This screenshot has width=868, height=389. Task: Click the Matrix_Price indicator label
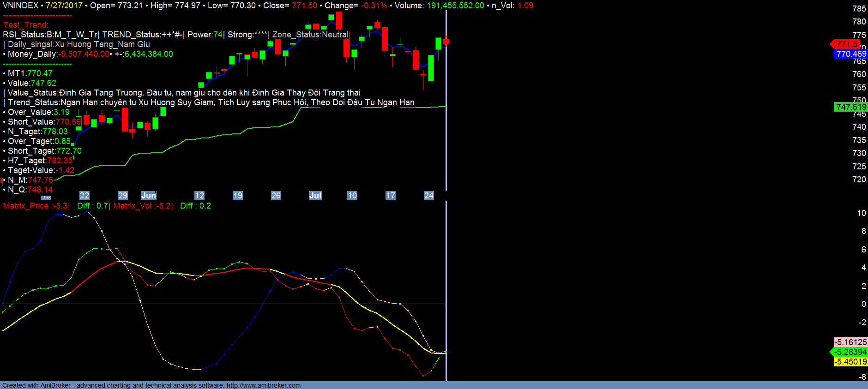(36, 206)
